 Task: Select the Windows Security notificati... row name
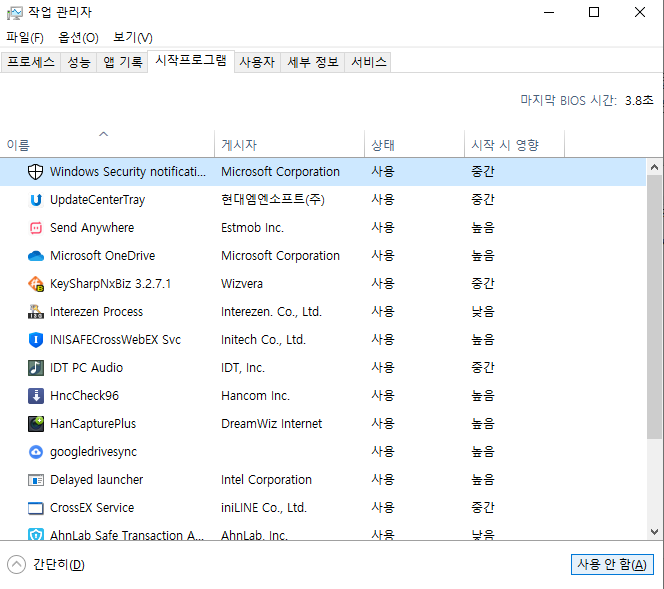click(x=128, y=171)
